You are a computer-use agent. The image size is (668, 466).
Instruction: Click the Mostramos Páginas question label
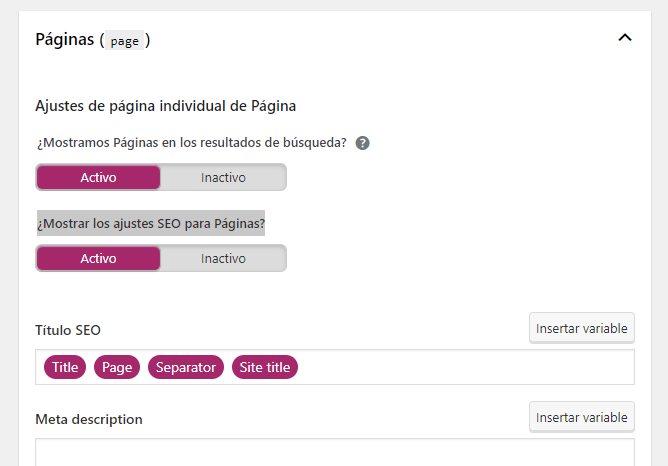tap(192, 142)
